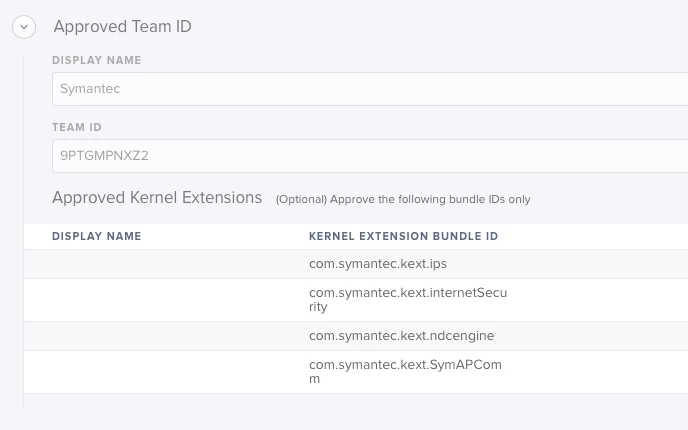Viewport: 688px width, 430px height.
Task: Click the 9PTGMPNXZ2 text in Team ID
Action: coord(104,156)
